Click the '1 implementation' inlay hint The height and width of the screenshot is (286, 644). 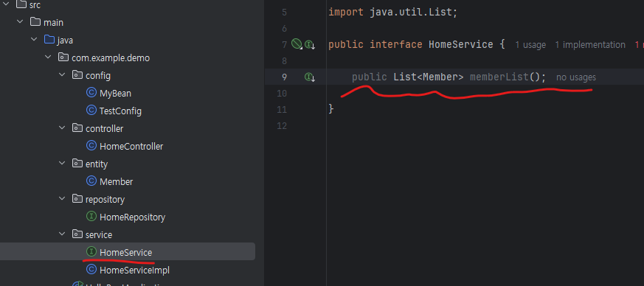point(590,45)
